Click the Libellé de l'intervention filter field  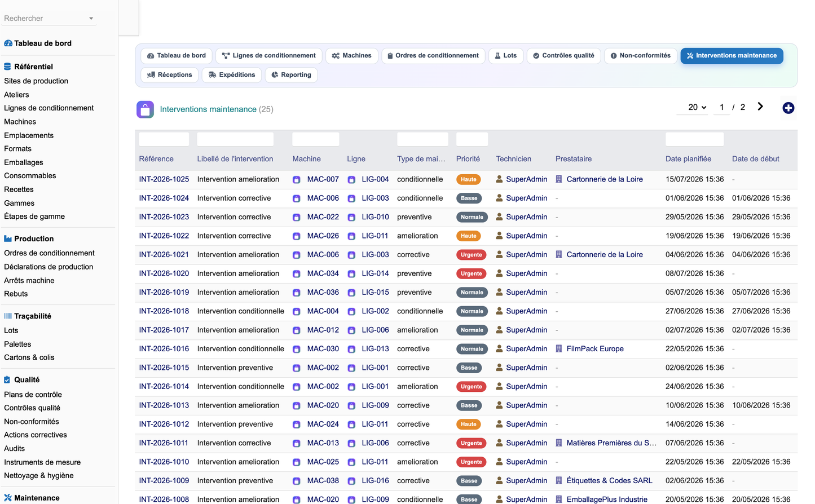[235, 139]
